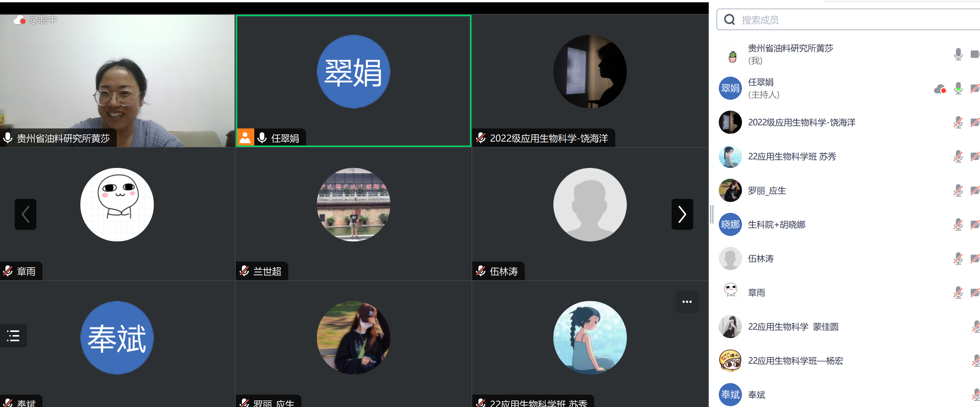
Task: Click muted mic icon on 章雨's video tile
Action: tap(8, 271)
